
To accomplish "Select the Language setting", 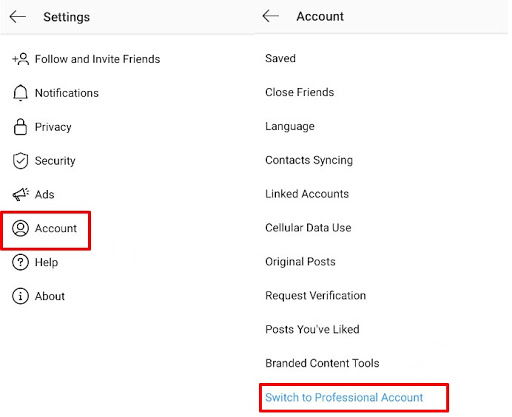I will click(290, 126).
